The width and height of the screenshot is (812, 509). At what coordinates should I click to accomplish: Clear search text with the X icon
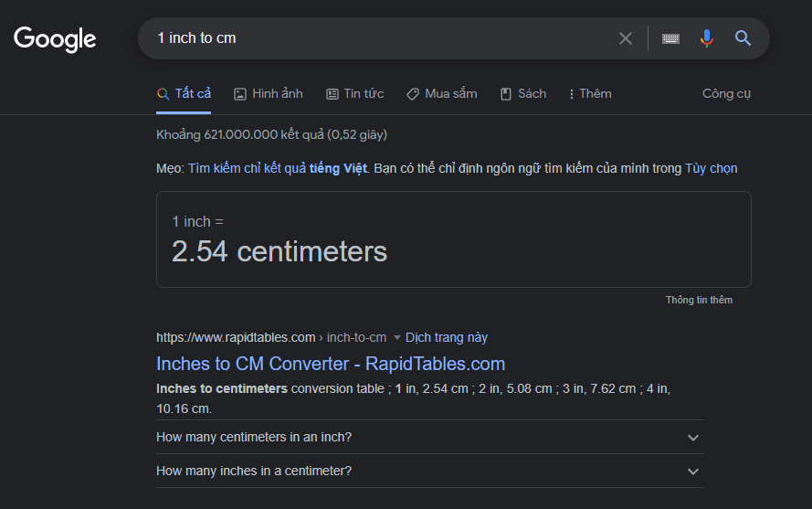[625, 38]
